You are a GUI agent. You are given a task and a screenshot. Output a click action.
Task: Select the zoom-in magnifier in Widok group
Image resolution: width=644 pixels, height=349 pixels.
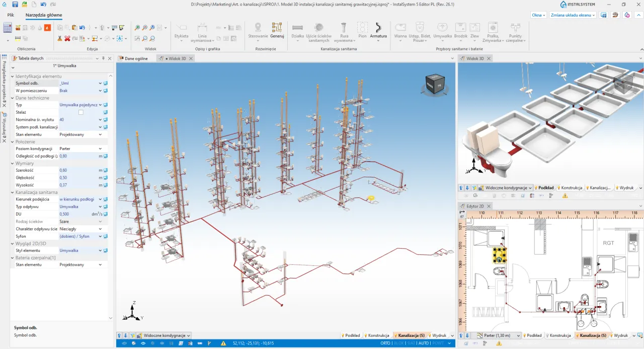pos(137,28)
